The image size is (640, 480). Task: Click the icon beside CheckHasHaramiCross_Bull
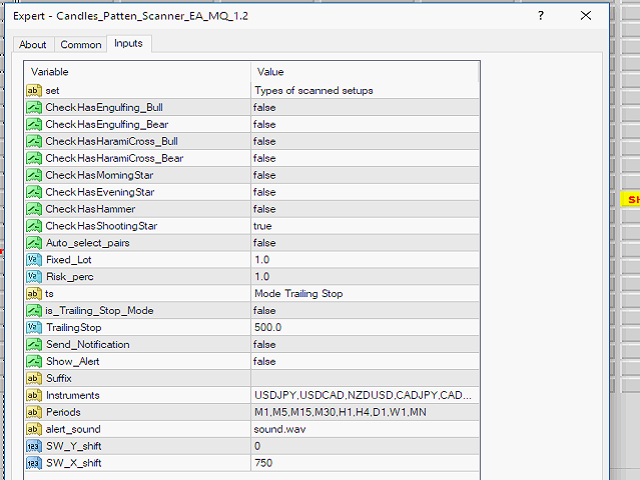click(x=34, y=141)
